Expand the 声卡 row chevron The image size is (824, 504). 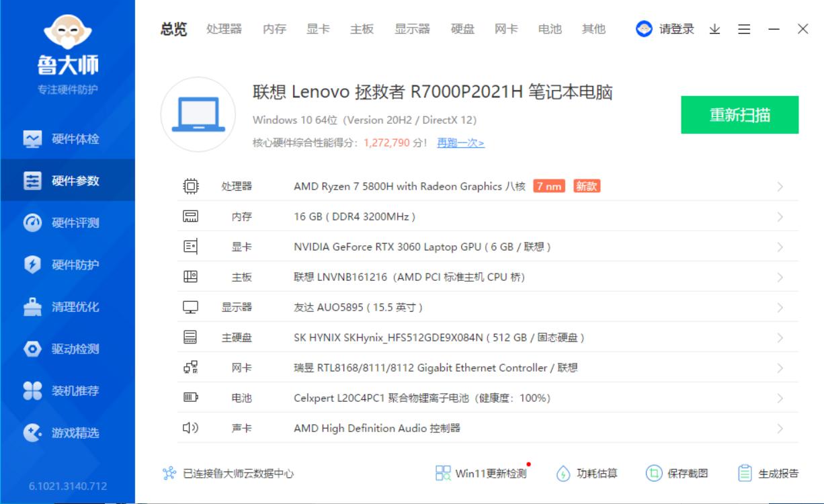click(x=780, y=428)
